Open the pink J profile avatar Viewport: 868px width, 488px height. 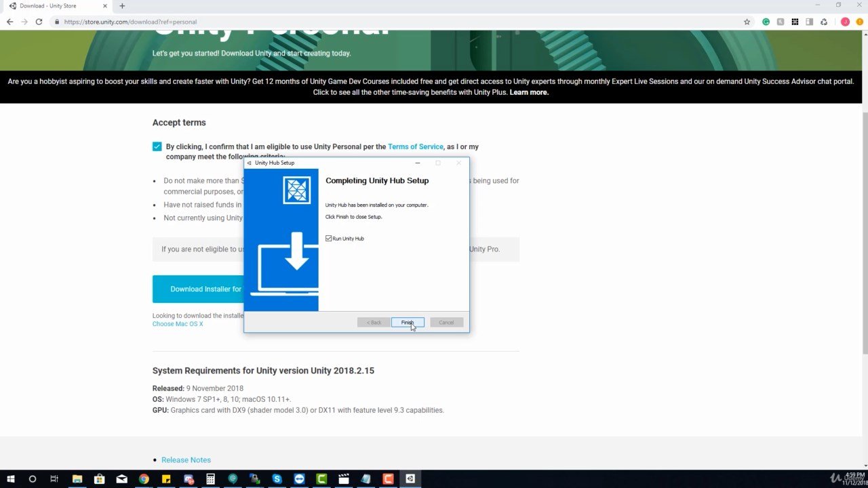tap(845, 22)
